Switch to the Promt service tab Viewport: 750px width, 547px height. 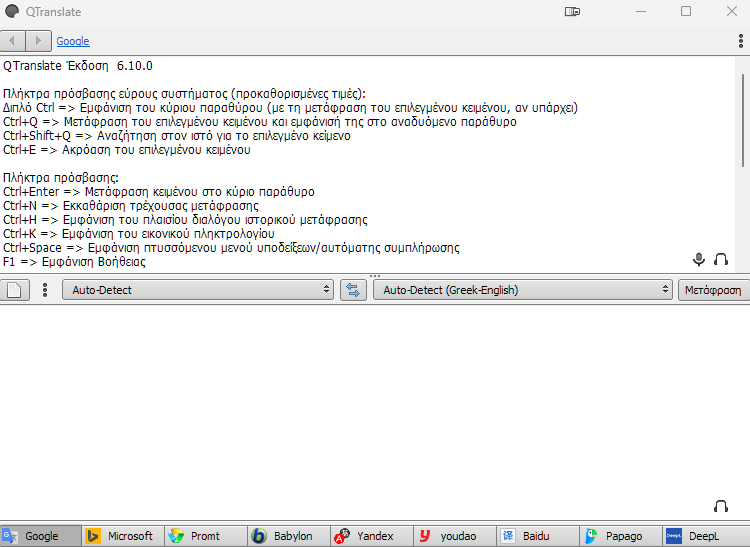pos(206,536)
